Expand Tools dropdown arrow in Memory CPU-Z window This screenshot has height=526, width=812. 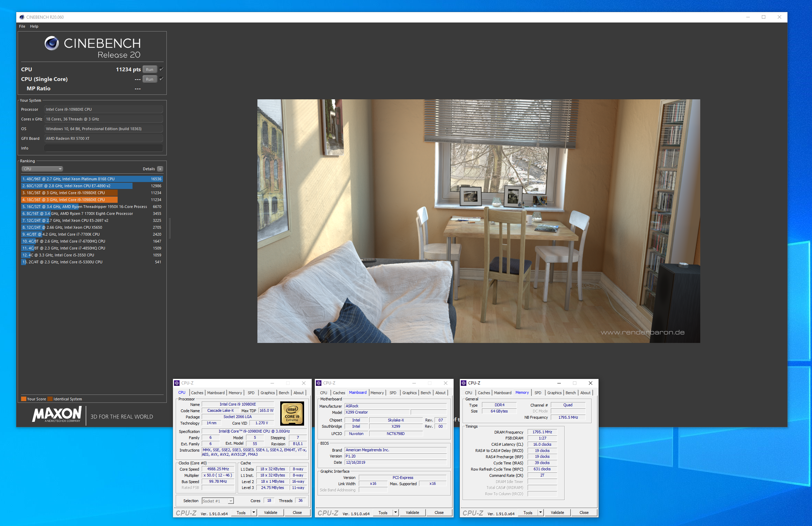point(540,513)
